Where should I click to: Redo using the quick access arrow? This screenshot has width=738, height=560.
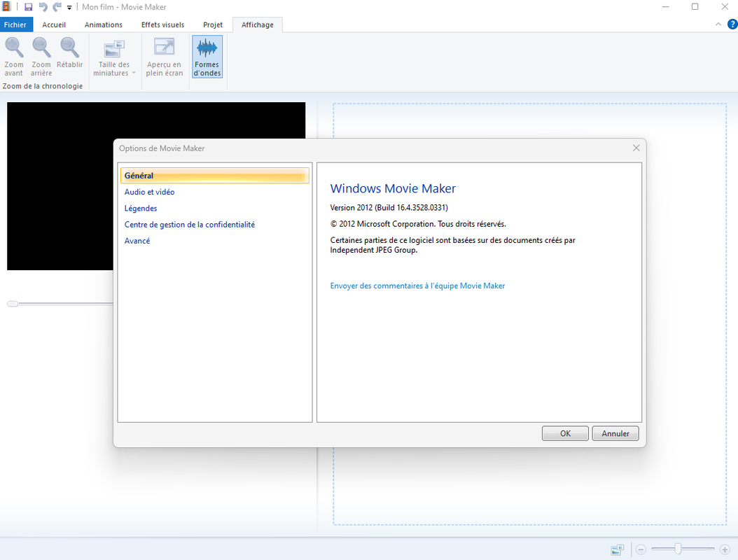pos(57,7)
